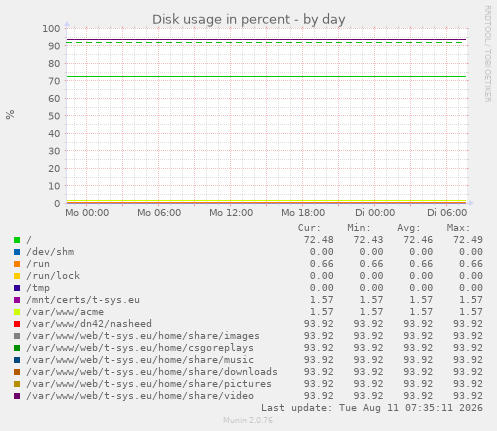
Task: Click the 'Min:' column header
Action: (359, 228)
